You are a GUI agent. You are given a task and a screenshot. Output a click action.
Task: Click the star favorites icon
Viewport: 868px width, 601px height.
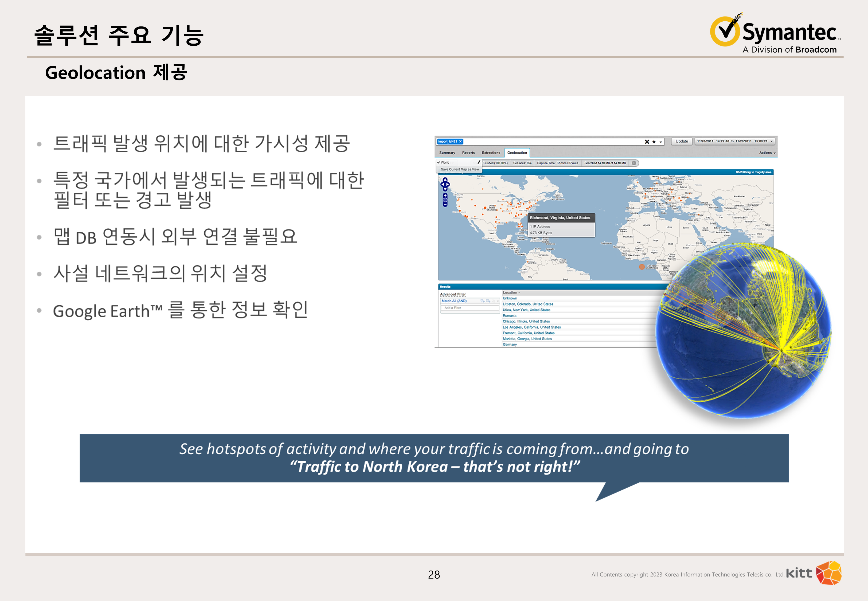(654, 142)
